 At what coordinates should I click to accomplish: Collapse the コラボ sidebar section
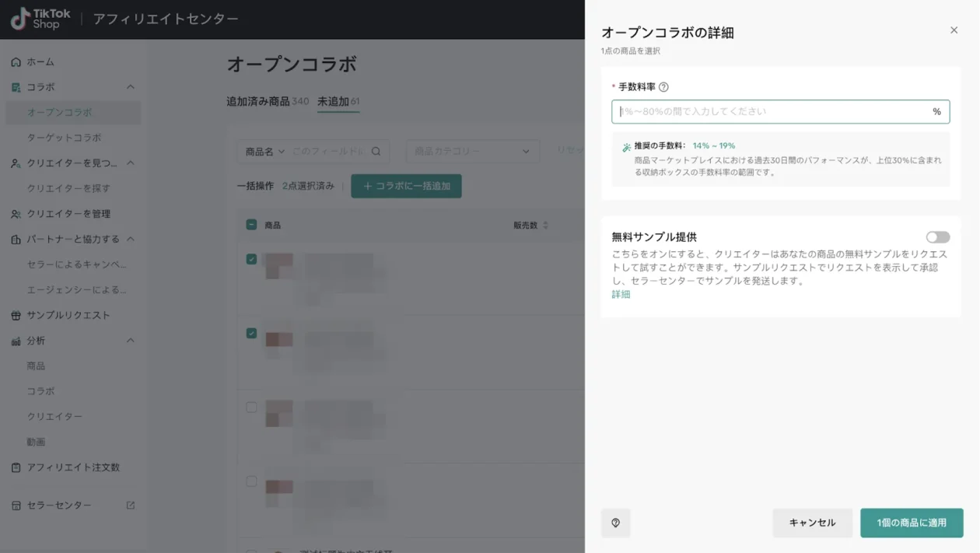(x=131, y=87)
